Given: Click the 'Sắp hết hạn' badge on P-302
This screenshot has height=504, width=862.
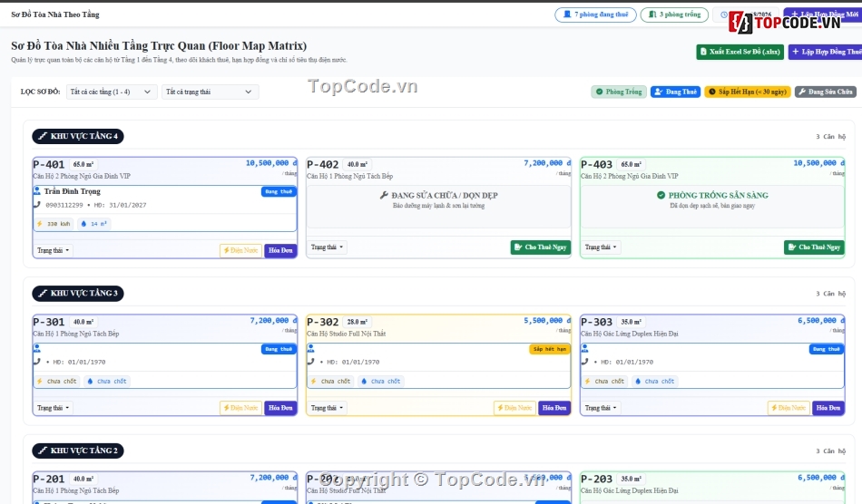Looking at the screenshot, I should (549, 349).
